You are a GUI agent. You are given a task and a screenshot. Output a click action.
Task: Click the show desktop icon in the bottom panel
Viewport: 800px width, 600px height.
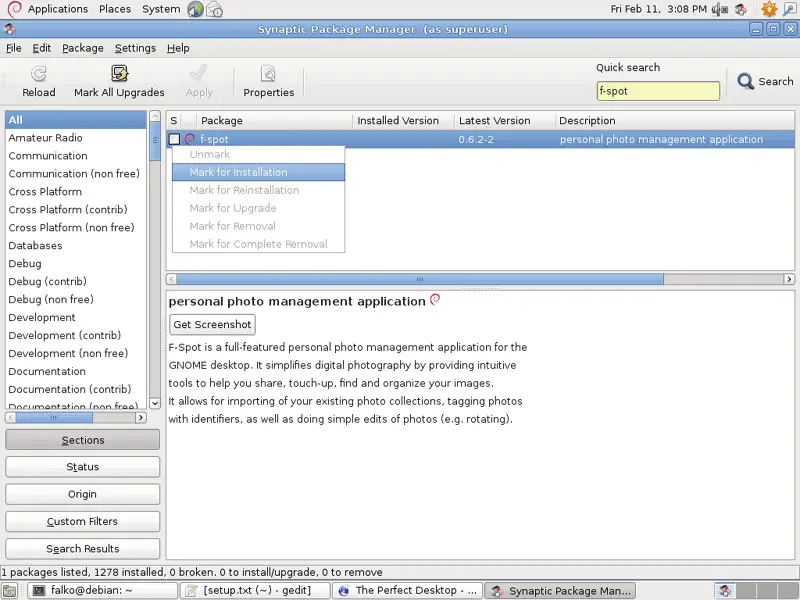tap(10, 591)
